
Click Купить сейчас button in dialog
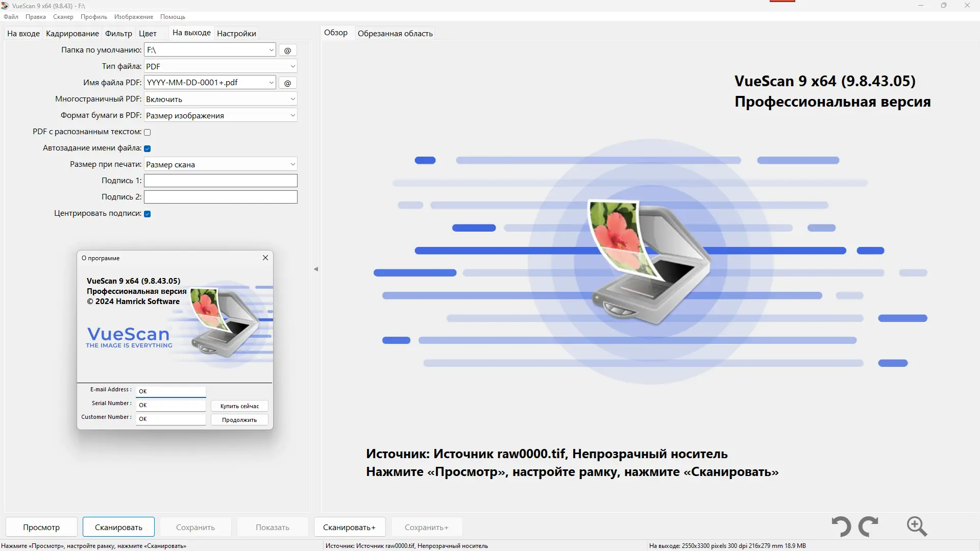point(239,406)
